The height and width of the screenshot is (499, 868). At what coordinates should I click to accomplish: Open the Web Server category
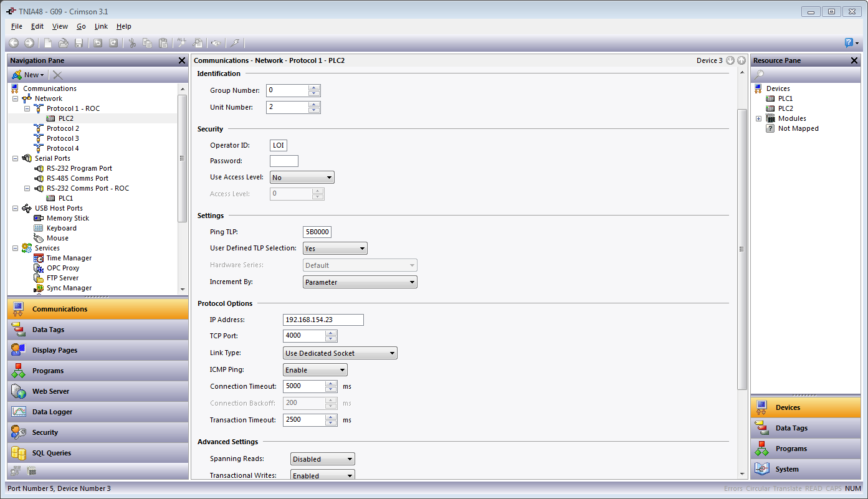click(x=98, y=391)
